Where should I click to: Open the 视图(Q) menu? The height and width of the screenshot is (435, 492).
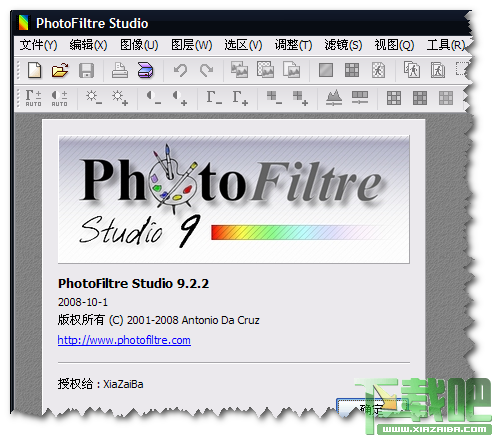click(394, 45)
